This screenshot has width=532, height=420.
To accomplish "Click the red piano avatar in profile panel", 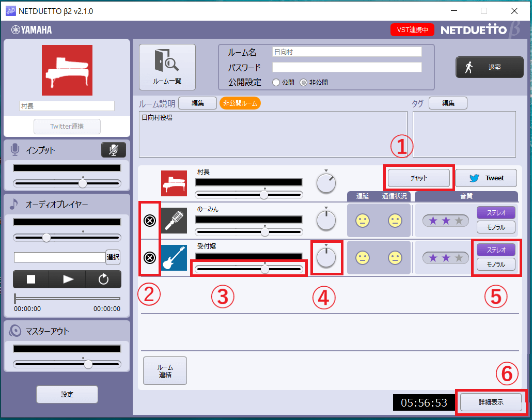I will [67, 70].
